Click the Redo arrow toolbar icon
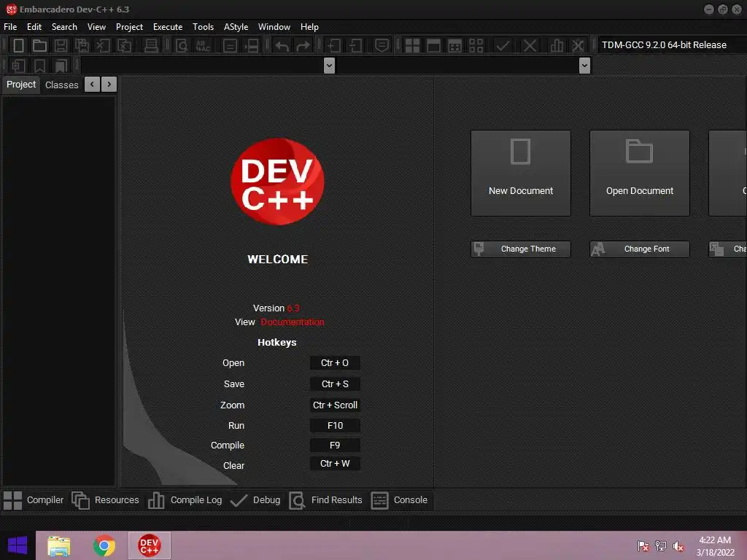Image resolution: width=747 pixels, height=560 pixels. click(303, 46)
